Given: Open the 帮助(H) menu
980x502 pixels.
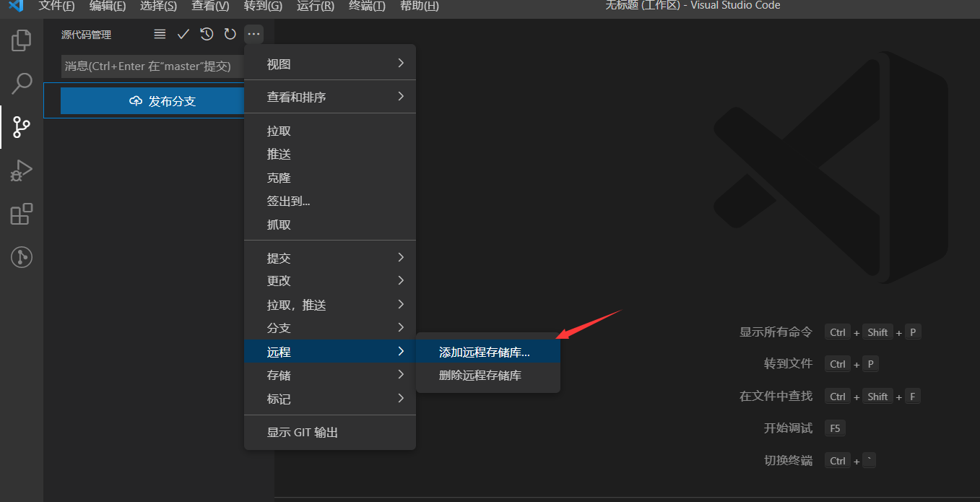Looking at the screenshot, I should point(419,6).
